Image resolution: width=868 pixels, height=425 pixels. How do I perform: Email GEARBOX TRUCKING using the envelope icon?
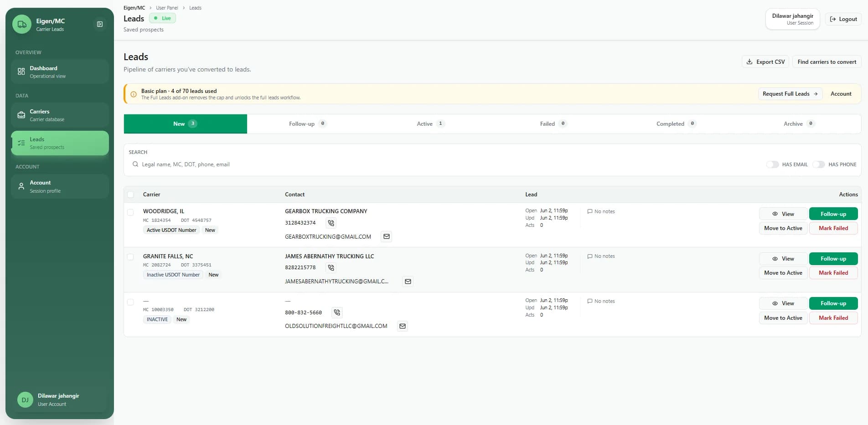point(387,236)
